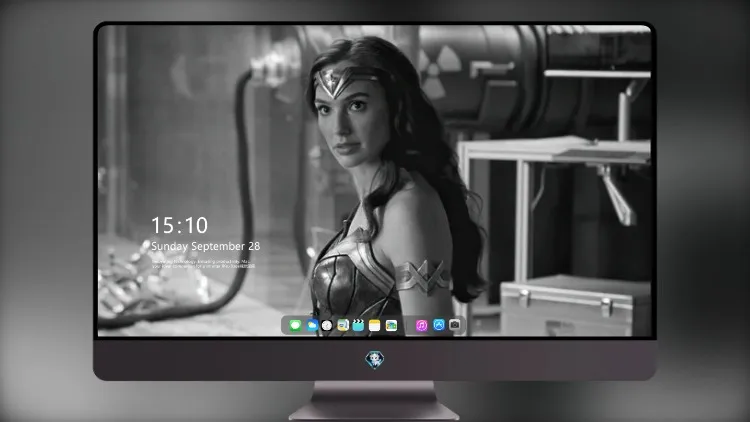This screenshot has height=422, width=750.
Task: Open the Clock app in dock
Action: [327, 326]
